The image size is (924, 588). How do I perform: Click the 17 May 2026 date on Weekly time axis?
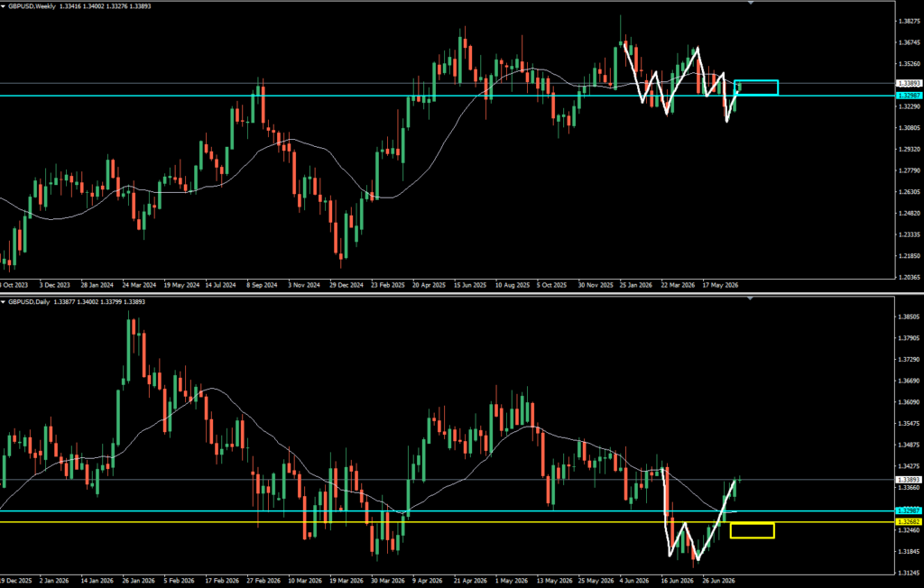719,285
